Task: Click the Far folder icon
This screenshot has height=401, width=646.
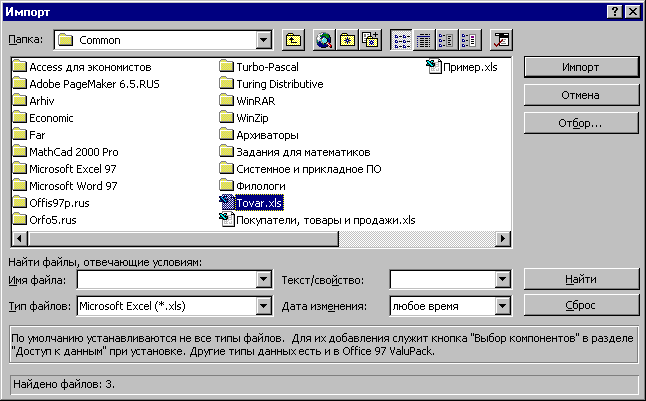Action: coord(19,134)
